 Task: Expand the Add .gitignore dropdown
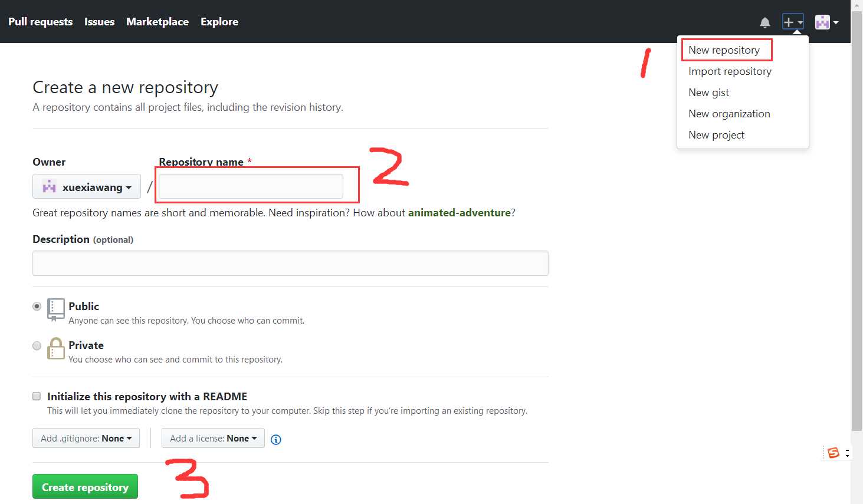pos(86,438)
